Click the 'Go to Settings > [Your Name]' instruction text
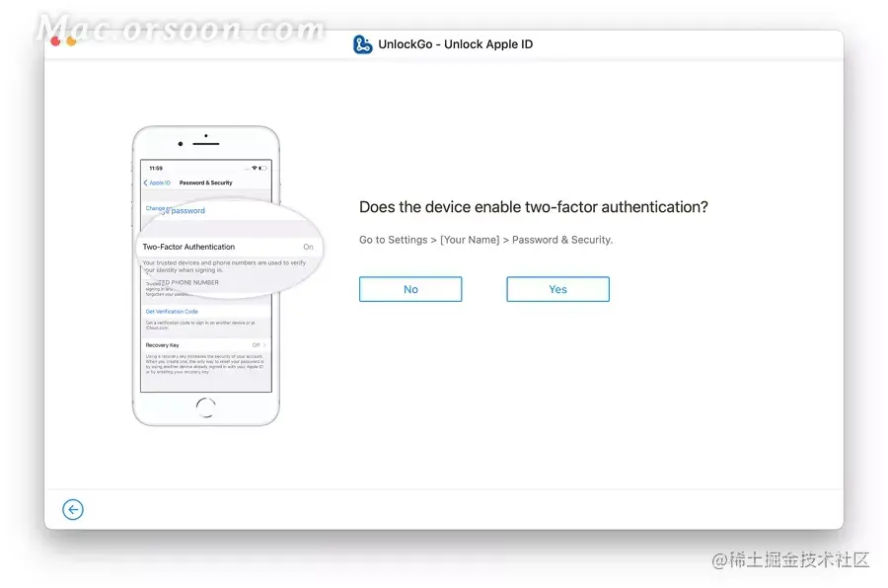Image resolution: width=888 pixels, height=588 pixels. [x=485, y=240]
